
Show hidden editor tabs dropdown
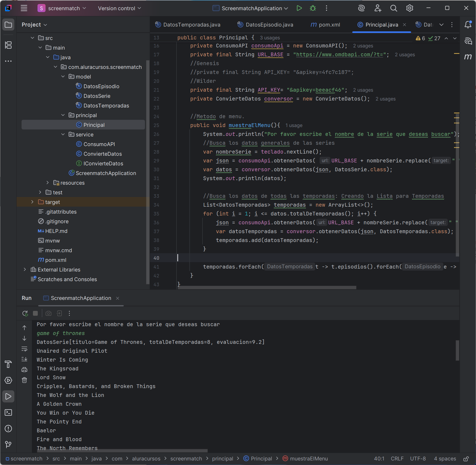click(441, 25)
